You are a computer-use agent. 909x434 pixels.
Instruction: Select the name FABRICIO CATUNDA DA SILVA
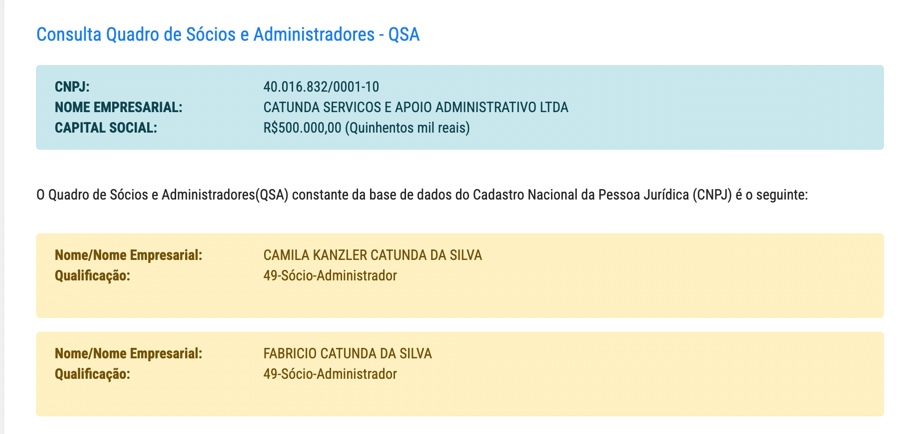[x=347, y=353]
